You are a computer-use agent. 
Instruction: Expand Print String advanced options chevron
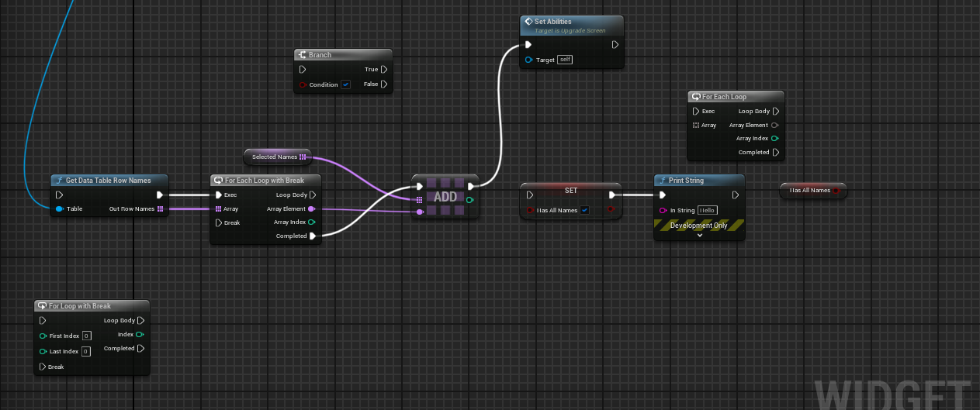tap(699, 235)
